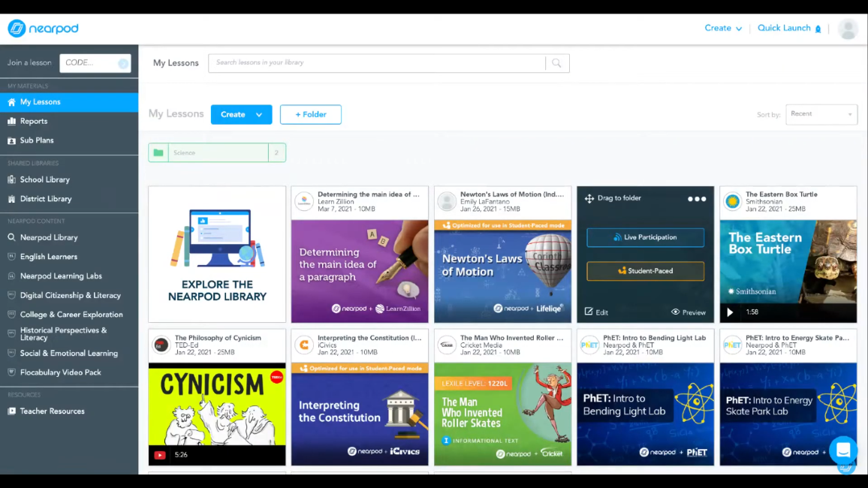868x488 pixels.
Task: Click the Sub Plans icon
Action: pos(11,140)
